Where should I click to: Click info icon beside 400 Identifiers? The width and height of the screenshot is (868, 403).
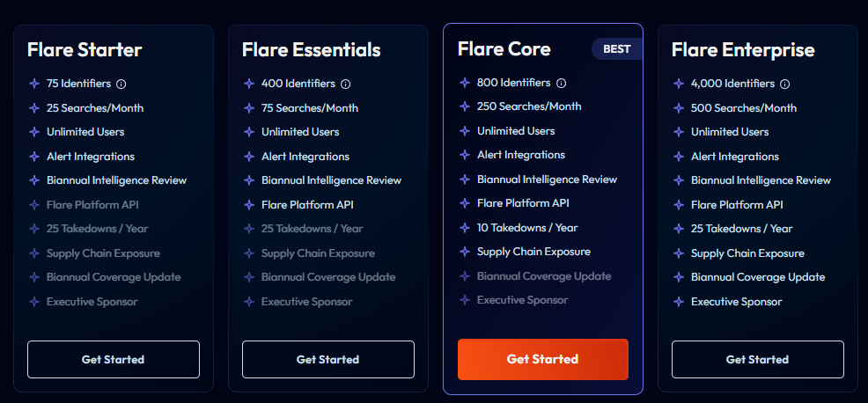click(x=345, y=84)
